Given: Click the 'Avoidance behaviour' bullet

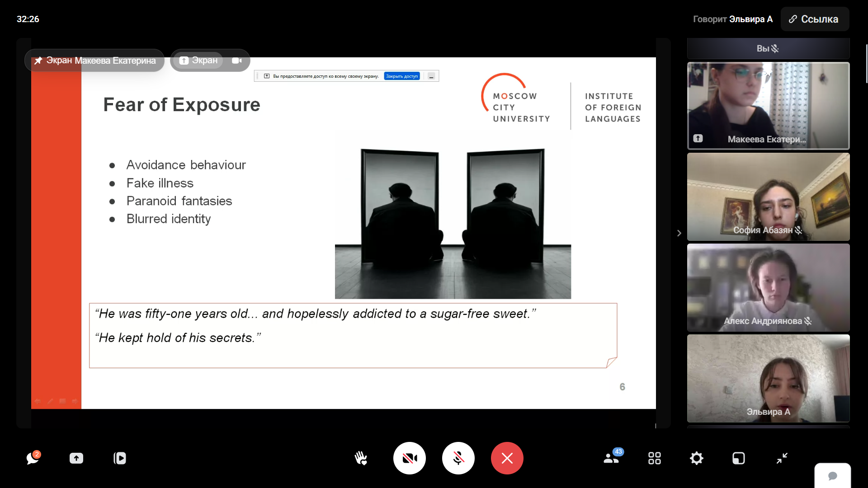Looking at the screenshot, I should (x=186, y=165).
